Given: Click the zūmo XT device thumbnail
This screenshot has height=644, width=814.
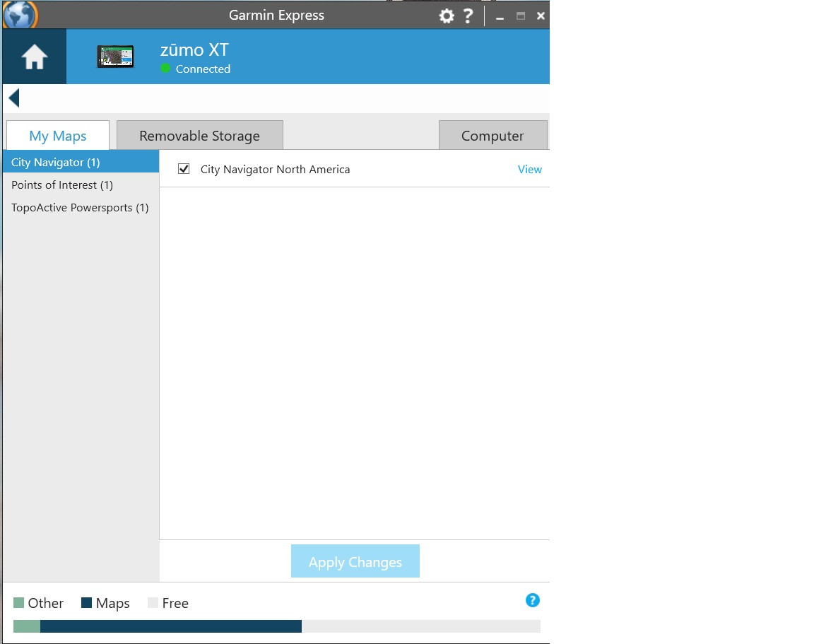Looking at the screenshot, I should pos(115,57).
